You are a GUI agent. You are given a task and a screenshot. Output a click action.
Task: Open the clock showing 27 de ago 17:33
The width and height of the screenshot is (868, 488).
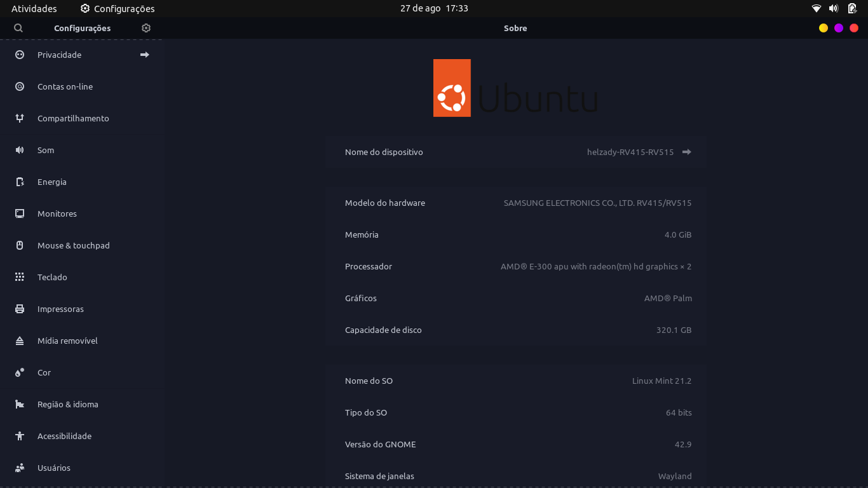tap(434, 9)
